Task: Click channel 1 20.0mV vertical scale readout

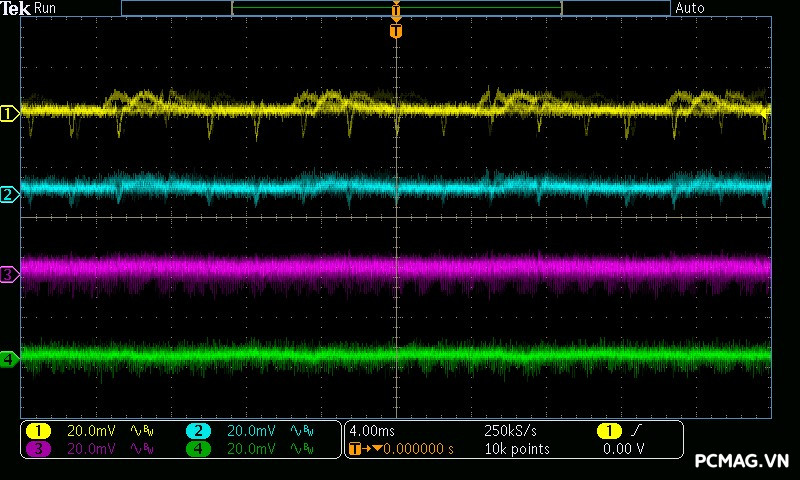Action: [x=91, y=430]
